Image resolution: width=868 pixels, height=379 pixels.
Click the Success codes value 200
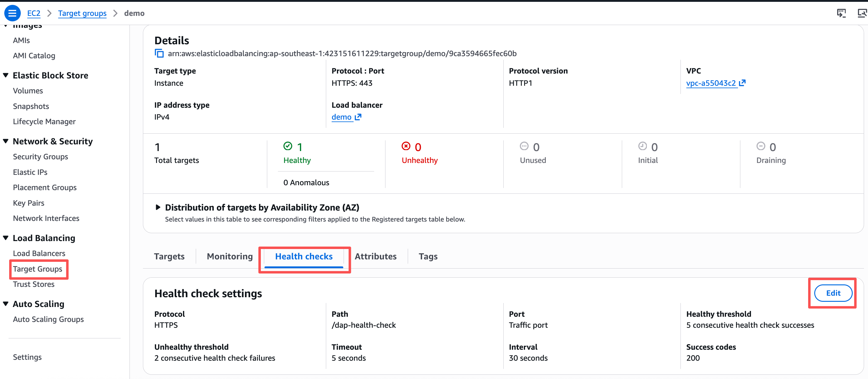pos(693,358)
